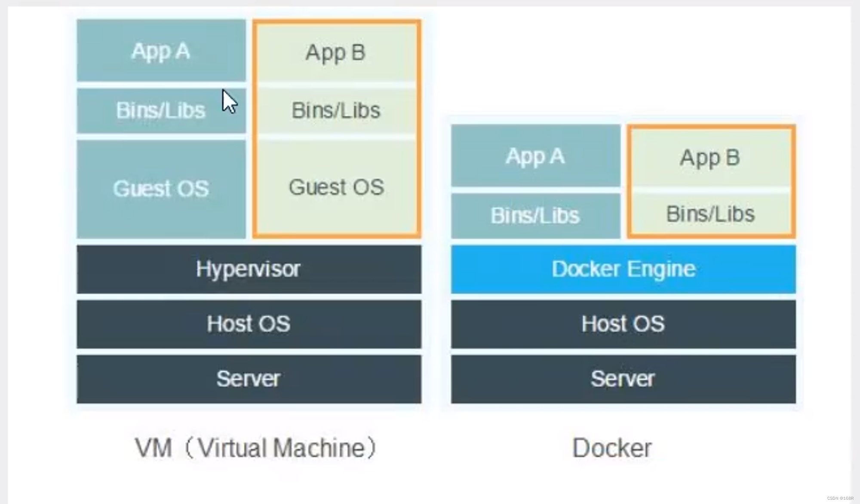The width and height of the screenshot is (860, 504).
Task: Click the green Guest OS block
Action: coord(336,187)
